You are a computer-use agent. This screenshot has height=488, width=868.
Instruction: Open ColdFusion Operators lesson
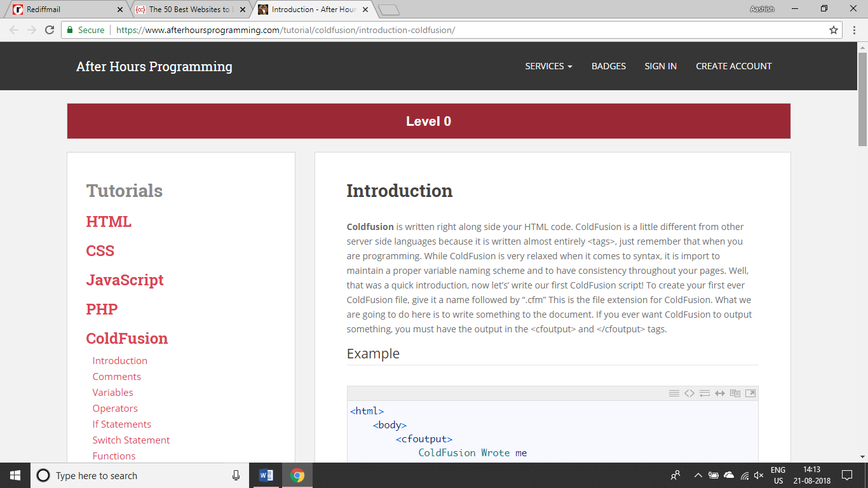click(x=115, y=408)
